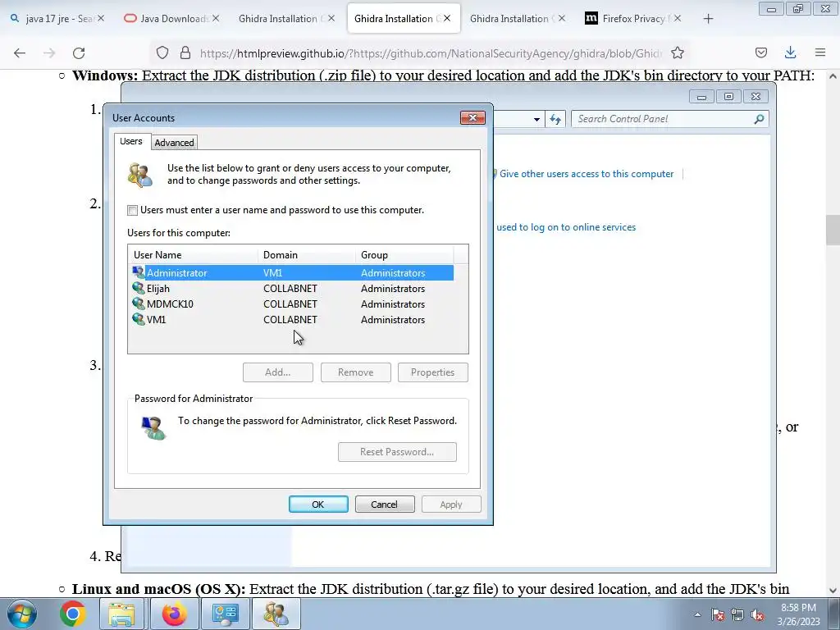This screenshot has width=840, height=630.
Task: Click the taskbar clock and date
Action: pos(799,614)
